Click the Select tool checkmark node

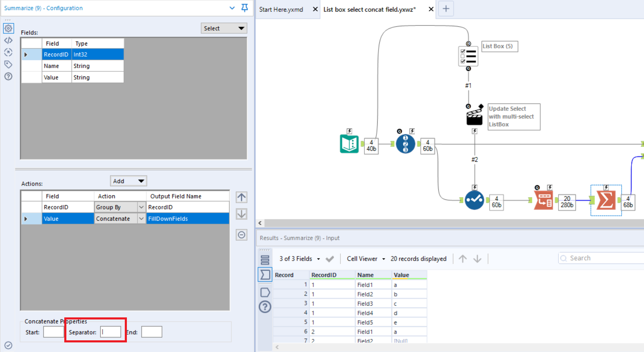474,201
